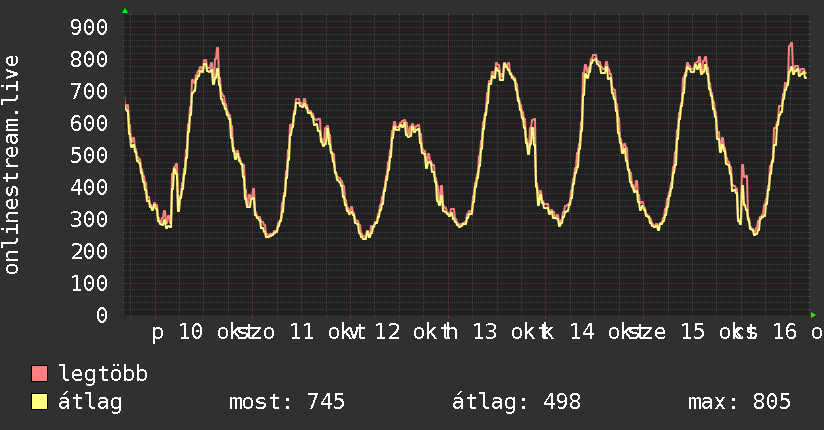Click the 15 okt date label
824x430 pixels.
715,332
